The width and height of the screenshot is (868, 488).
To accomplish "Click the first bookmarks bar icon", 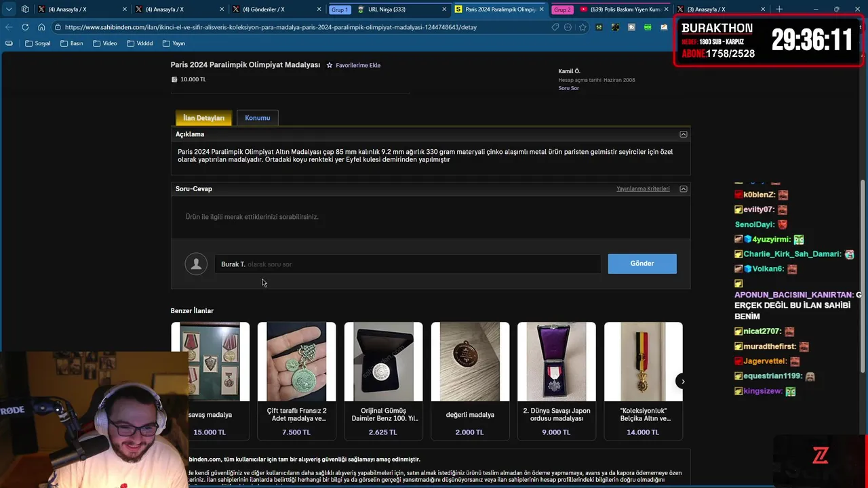I will point(8,43).
